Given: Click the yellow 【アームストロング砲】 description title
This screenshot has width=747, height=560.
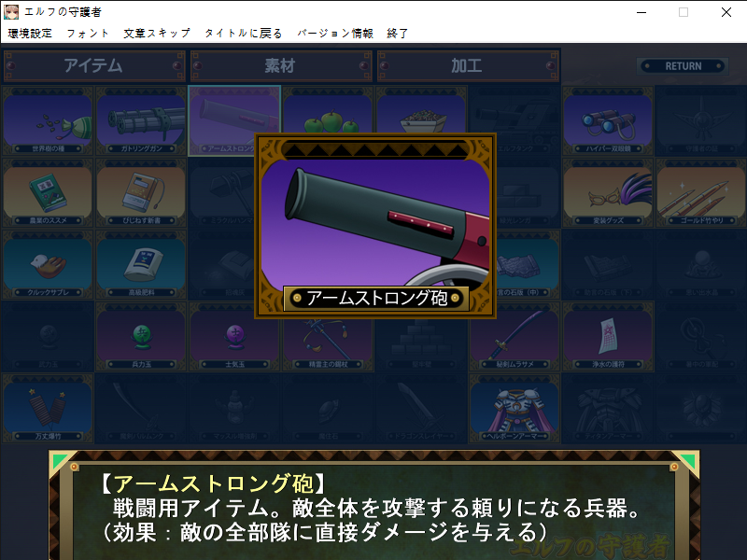Looking at the screenshot, I should [214, 483].
